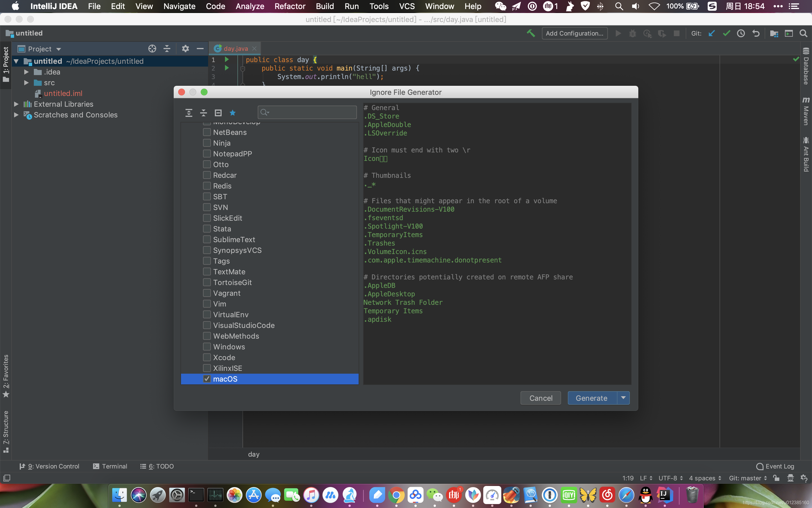Click run gutter arrow on line 1
The width and height of the screenshot is (812, 508).
(227, 60)
